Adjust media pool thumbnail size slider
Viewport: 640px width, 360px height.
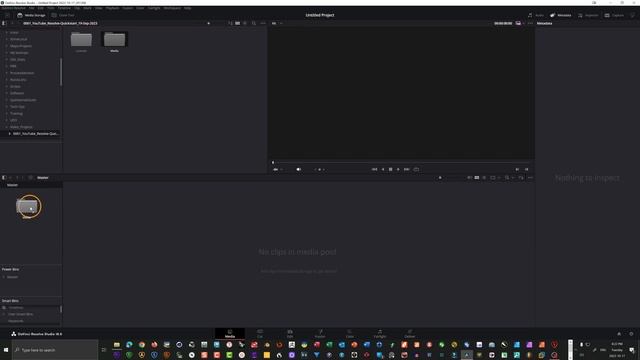click(x=440, y=178)
